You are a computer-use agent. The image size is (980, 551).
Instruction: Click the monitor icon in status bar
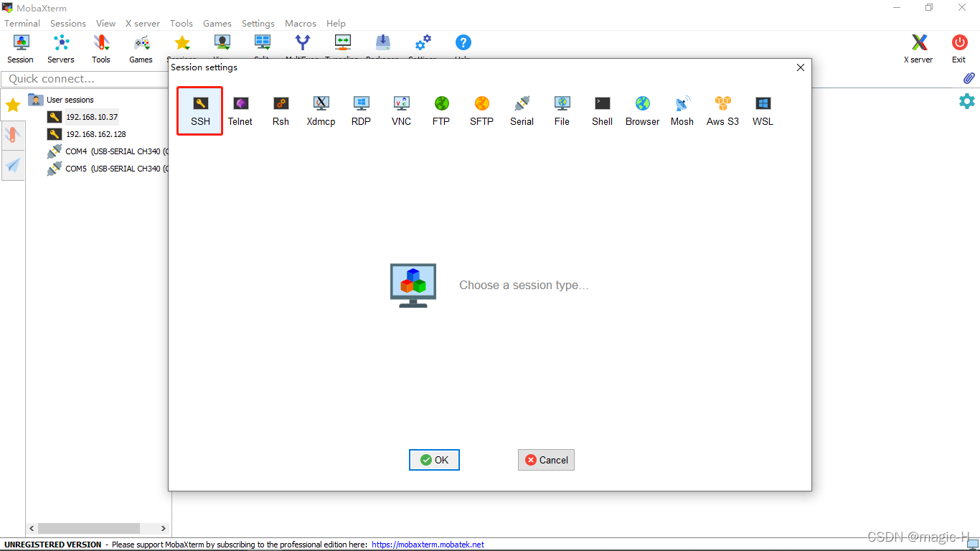coord(973,545)
